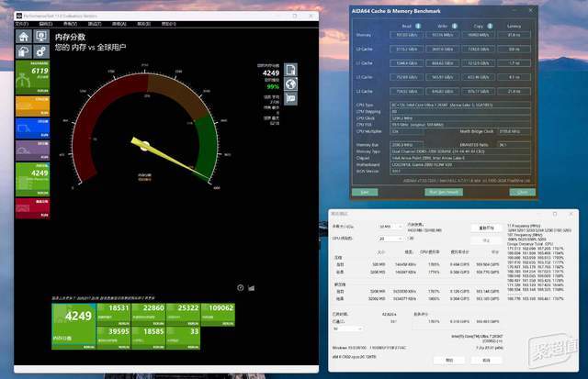Select the PassMark rating tile showing 6119
This screenshot has height=379, width=588.
33,77
